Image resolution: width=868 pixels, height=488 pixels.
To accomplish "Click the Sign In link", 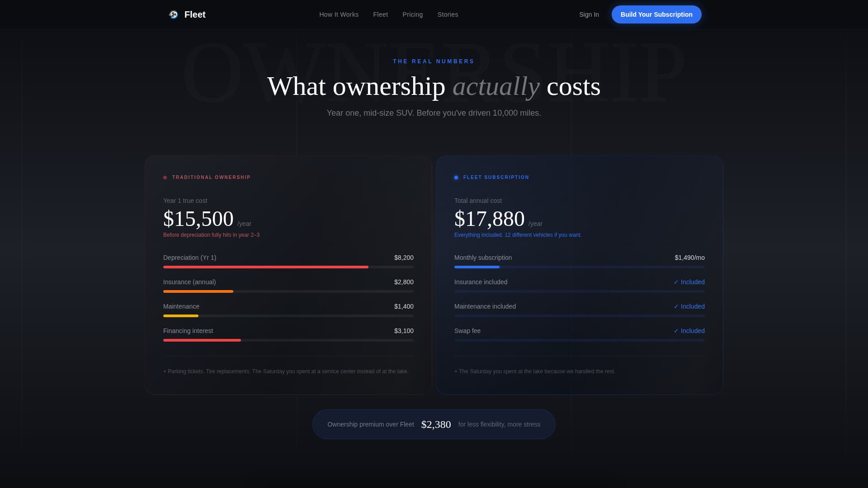I will click(x=589, y=14).
